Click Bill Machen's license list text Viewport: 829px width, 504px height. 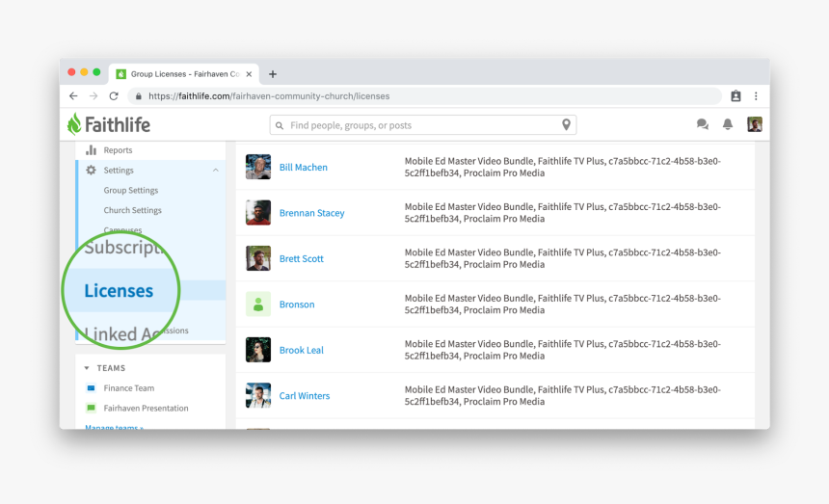563,167
